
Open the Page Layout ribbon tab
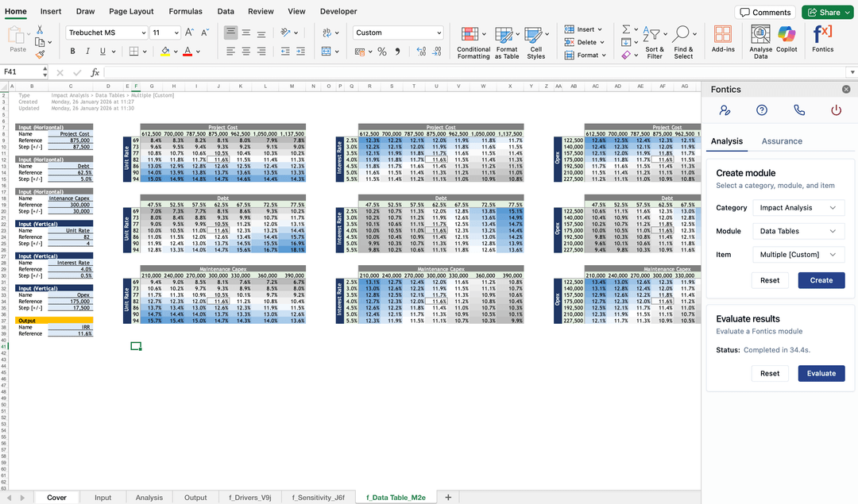click(131, 11)
